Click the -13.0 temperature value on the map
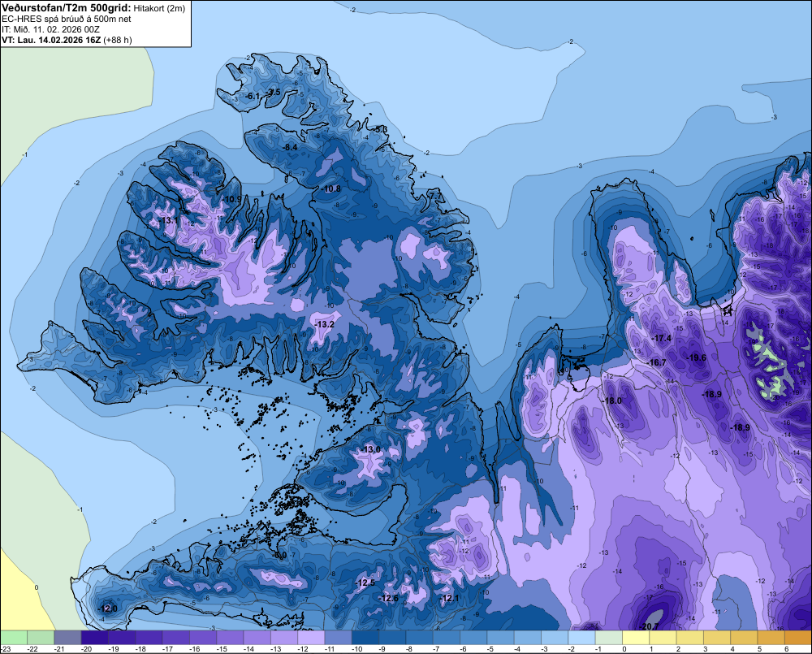 [371, 449]
